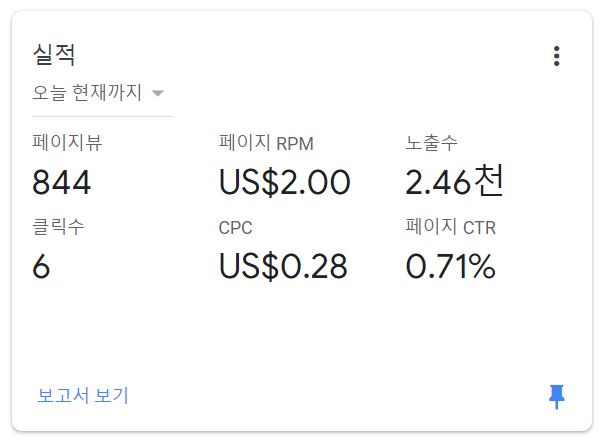
Task: Select the clicks count value 6
Action: click(41, 266)
